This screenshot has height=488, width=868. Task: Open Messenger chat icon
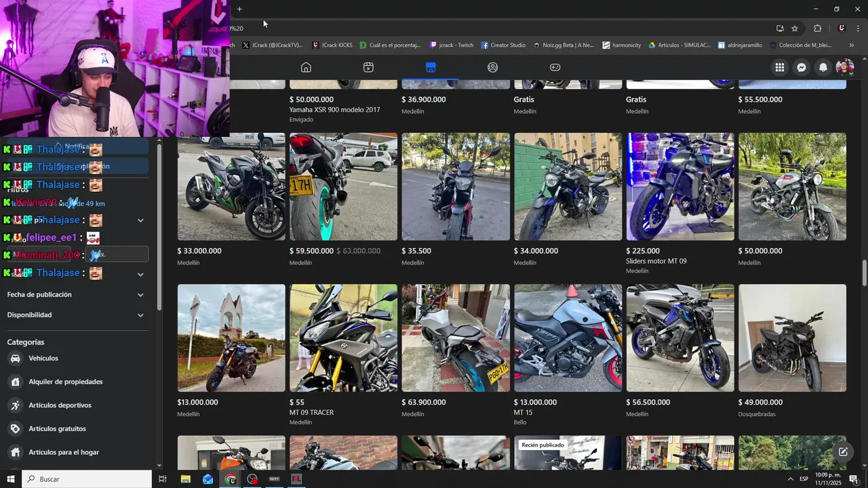802,67
